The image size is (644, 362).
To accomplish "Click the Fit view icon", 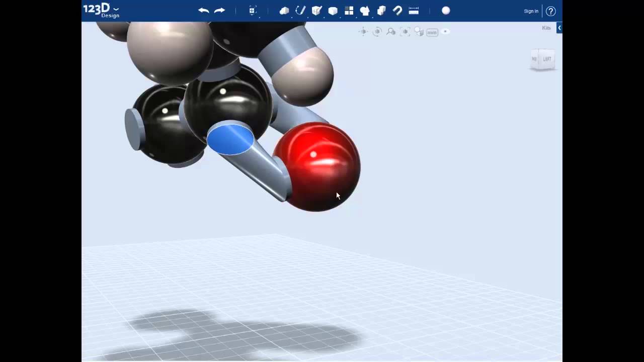I will (405, 32).
